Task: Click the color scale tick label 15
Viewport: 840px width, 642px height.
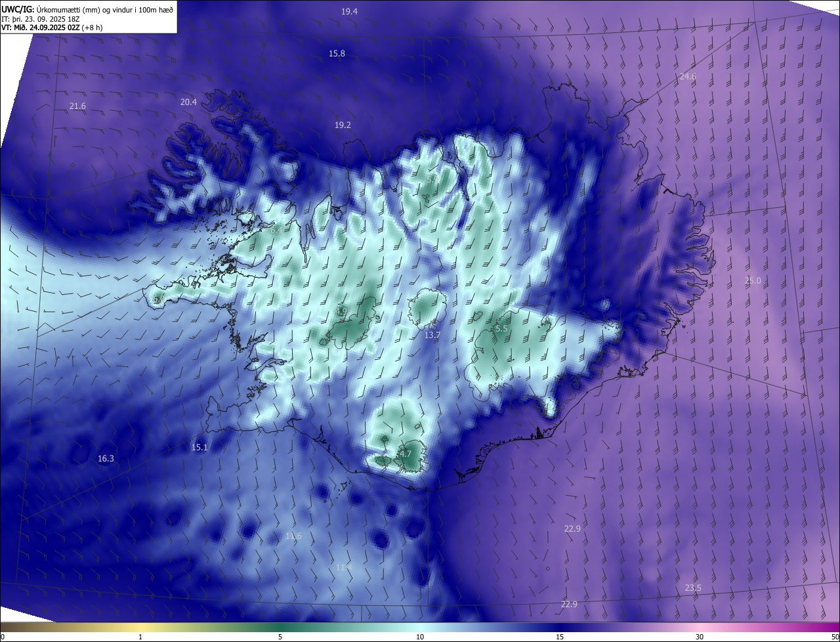Action: coord(560,637)
